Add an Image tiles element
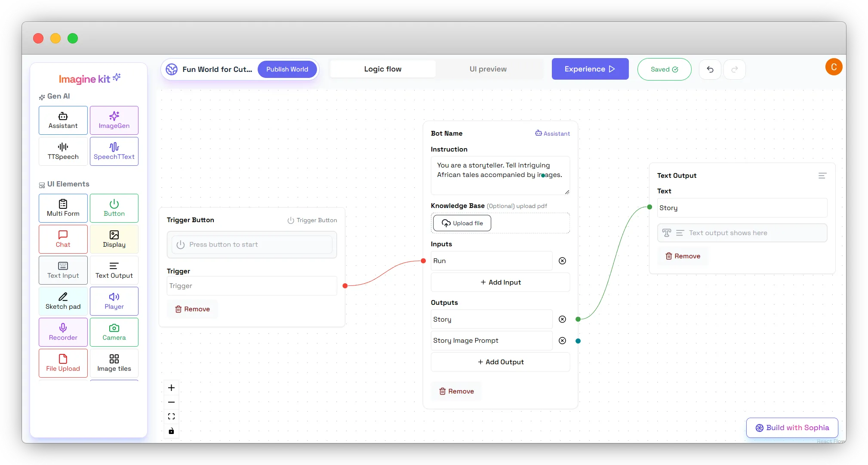Screen dimensions: 868x465 click(114, 363)
